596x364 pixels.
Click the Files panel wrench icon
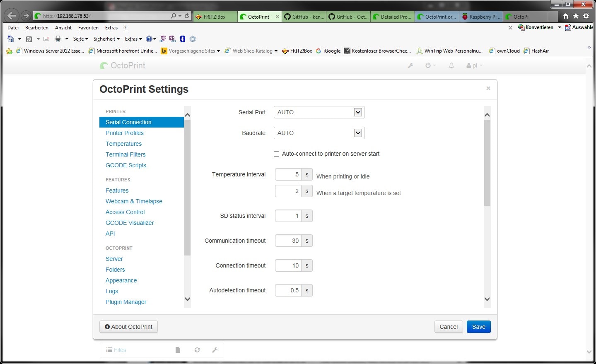click(215, 350)
